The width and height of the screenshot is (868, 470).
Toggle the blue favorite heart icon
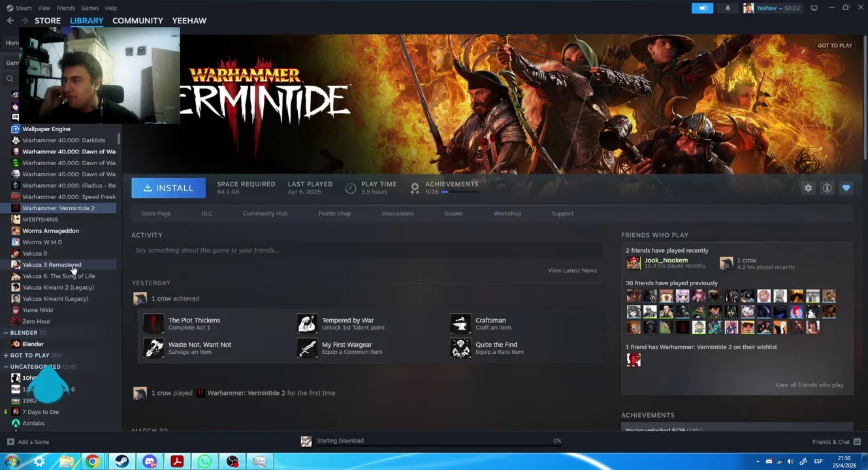point(846,188)
